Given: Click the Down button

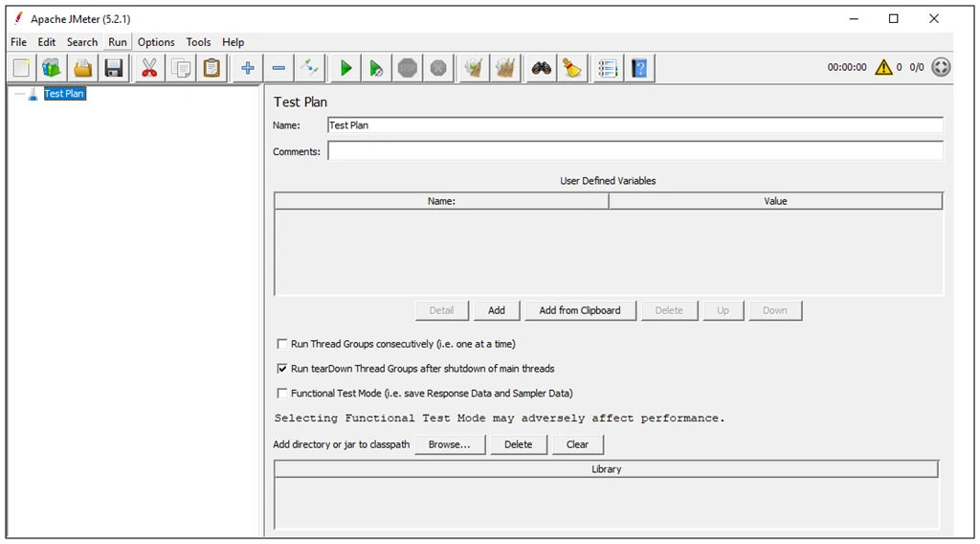Looking at the screenshot, I should coord(775,310).
